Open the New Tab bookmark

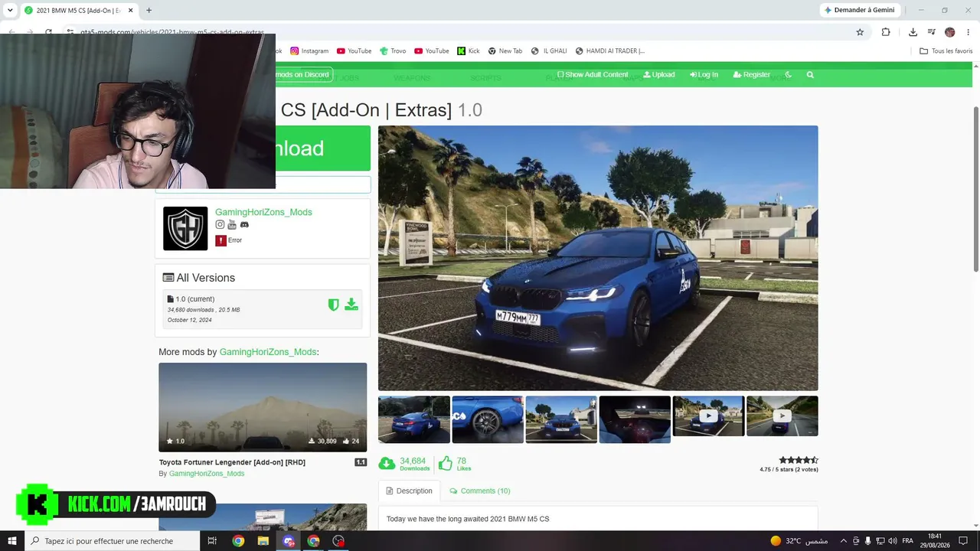[x=505, y=51]
